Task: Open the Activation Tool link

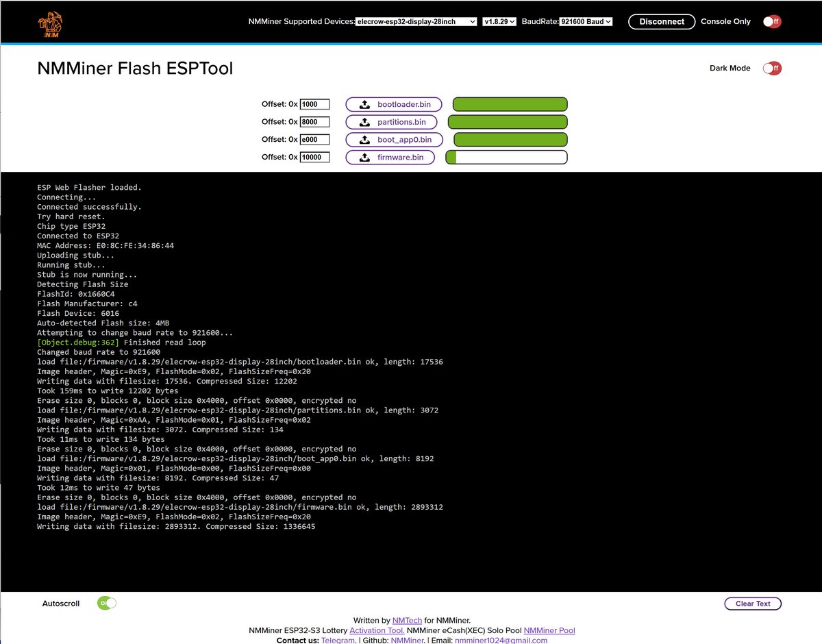Action: click(376, 630)
